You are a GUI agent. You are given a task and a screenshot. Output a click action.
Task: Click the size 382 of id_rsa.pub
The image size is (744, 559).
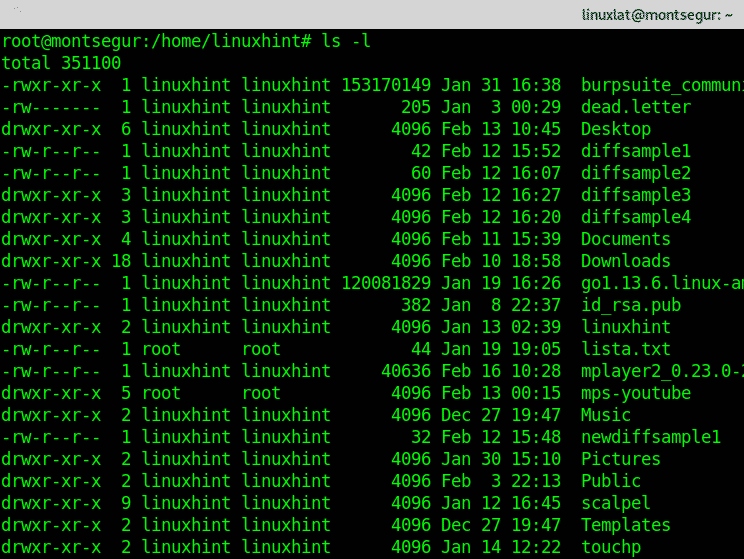pyautogui.click(x=416, y=305)
